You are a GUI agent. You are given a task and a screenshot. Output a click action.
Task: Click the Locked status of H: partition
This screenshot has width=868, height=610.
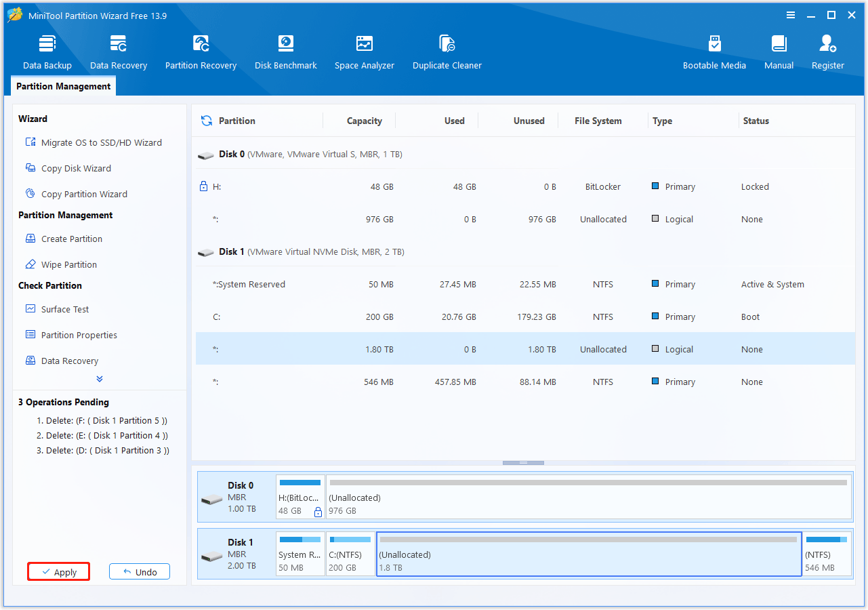click(755, 186)
